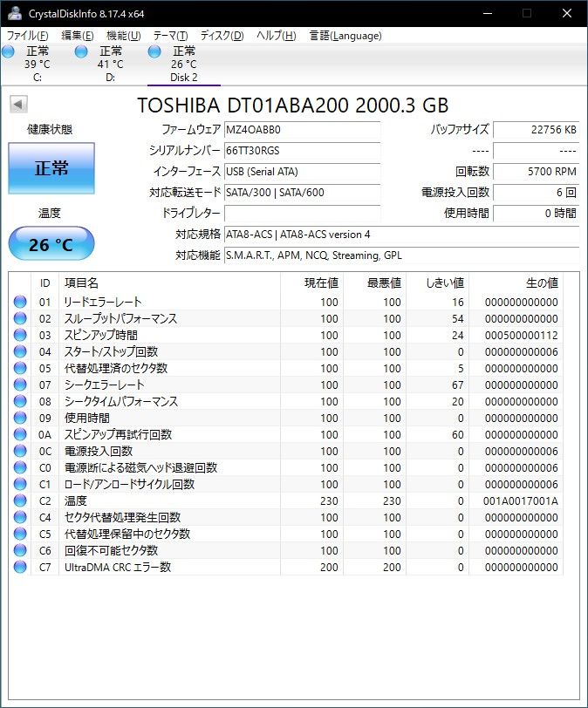Screen dimensions: 588x708
Task: Click status orb of attribute 05 代替処理済のセクタ数
Action: (20, 368)
